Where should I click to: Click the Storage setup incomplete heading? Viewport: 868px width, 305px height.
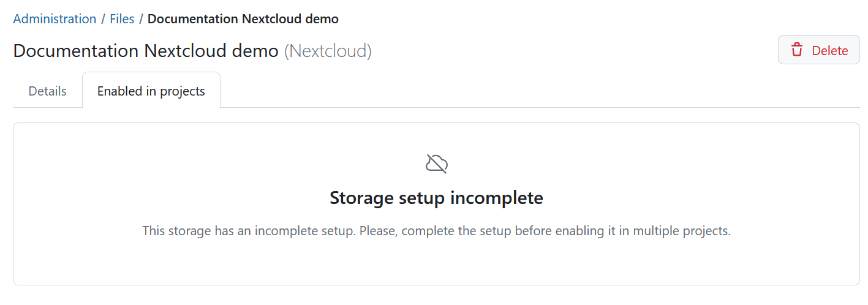point(436,198)
